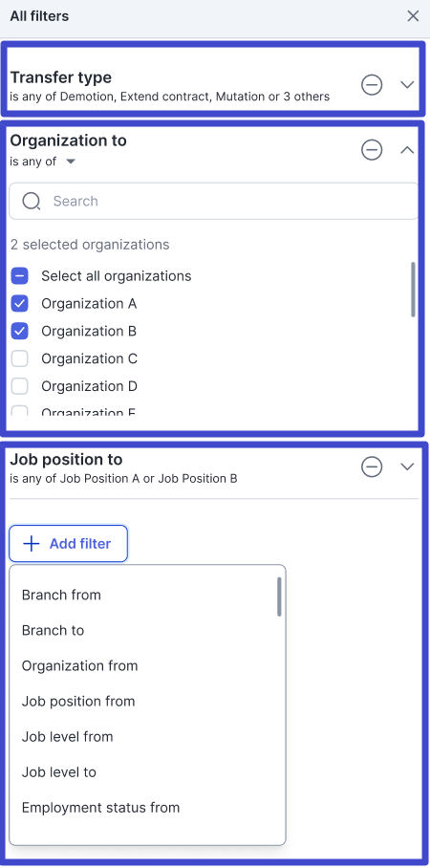Viewport: 430px width, 868px height.
Task: Click the organization Search field
Action: coord(214,201)
